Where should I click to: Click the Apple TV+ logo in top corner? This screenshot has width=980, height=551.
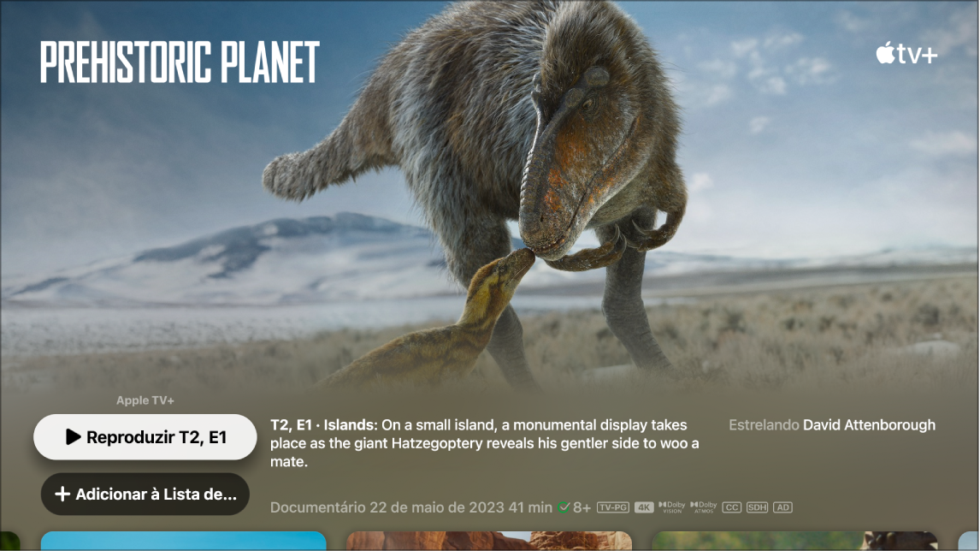(x=906, y=55)
